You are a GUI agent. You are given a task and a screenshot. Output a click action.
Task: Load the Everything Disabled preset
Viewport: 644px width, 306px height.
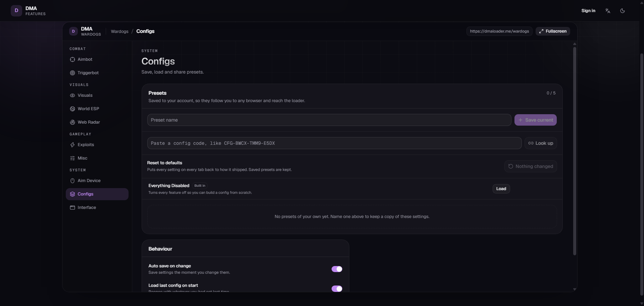point(501,189)
